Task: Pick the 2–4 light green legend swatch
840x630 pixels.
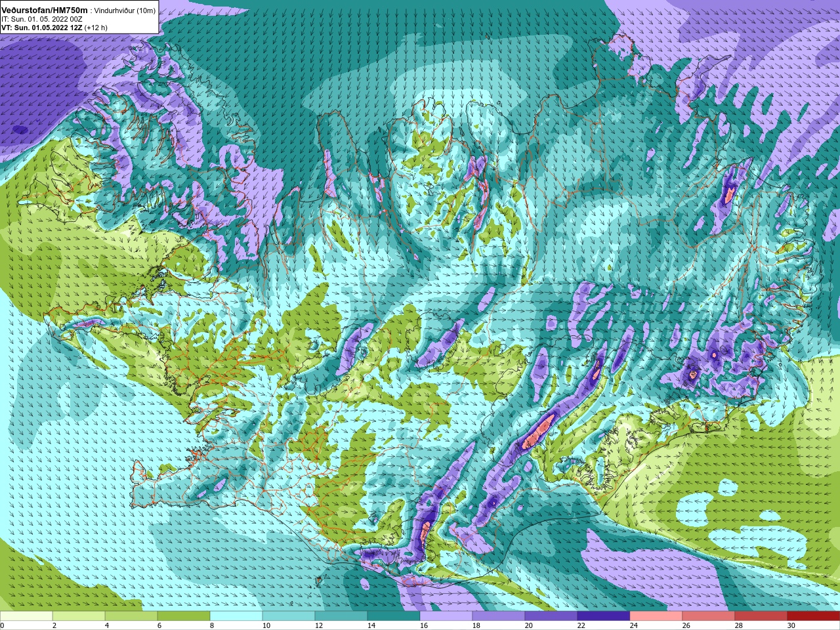Action: (x=79, y=616)
